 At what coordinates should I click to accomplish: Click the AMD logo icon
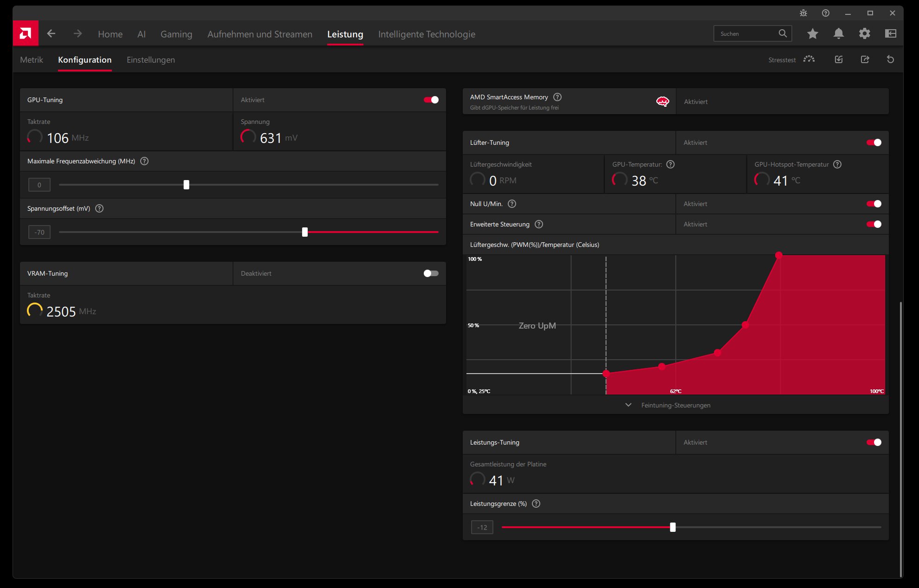point(26,33)
